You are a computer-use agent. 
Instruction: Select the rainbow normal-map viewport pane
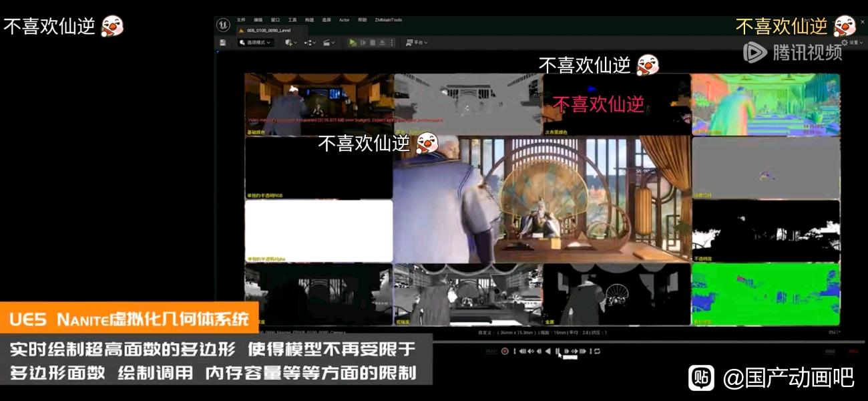[x=766, y=104]
